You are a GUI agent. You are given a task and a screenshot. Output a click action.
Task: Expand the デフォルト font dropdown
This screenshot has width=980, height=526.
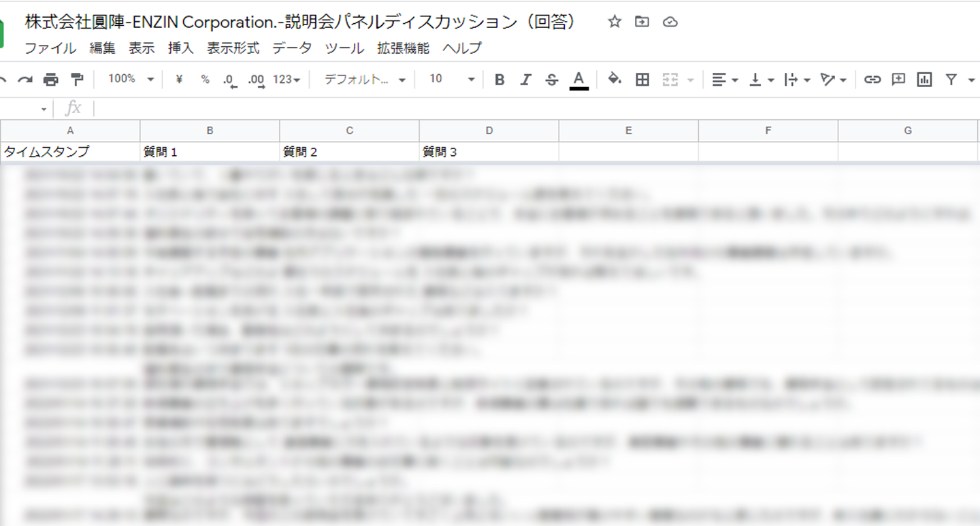click(364, 80)
